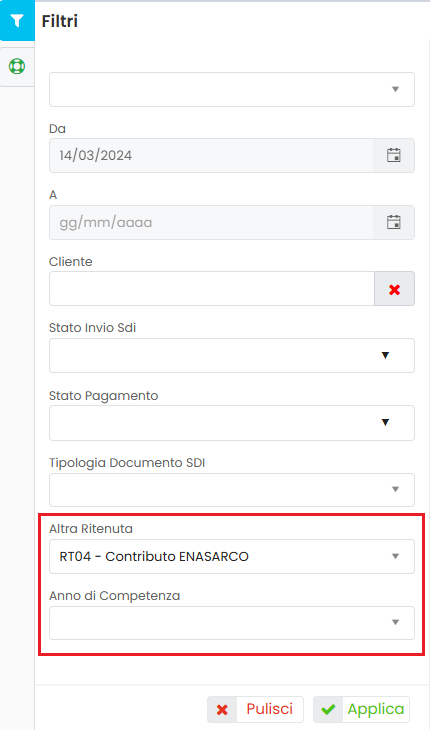Image resolution: width=430 pixels, height=730 pixels.
Task: Click the Filtri panel heading
Action: point(60,21)
